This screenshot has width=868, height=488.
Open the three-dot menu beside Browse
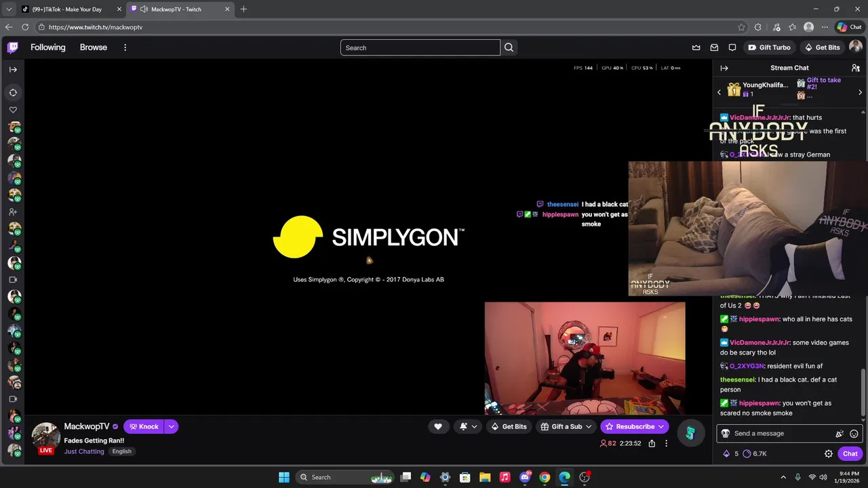[x=125, y=47]
